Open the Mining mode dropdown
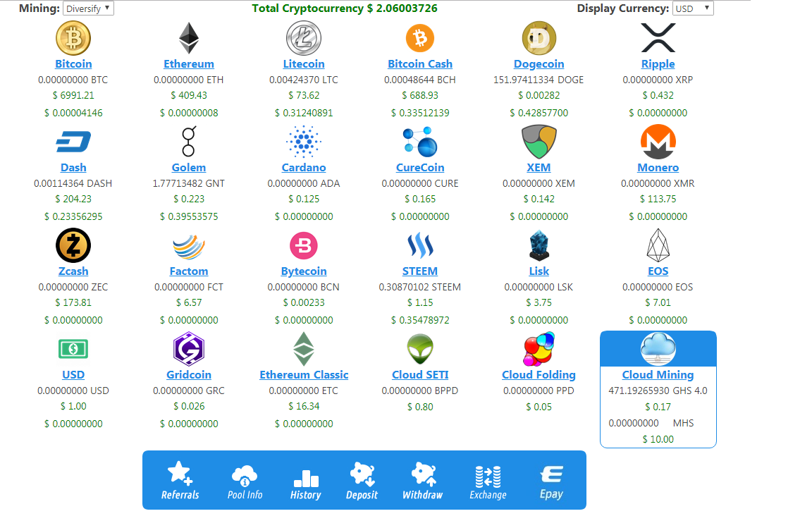Image resolution: width=812 pixels, height=516 pixels. [x=88, y=8]
